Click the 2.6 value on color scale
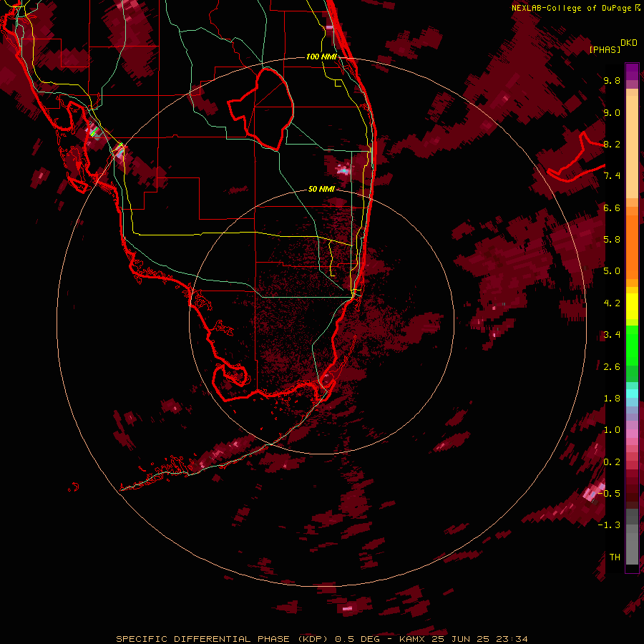This screenshot has height=644, width=644. pyautogui.click(x=612, y=367)
